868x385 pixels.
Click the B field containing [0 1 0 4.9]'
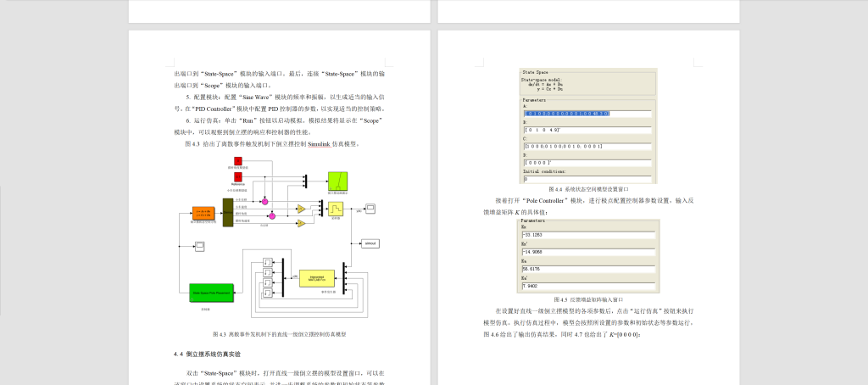(587, 131)
